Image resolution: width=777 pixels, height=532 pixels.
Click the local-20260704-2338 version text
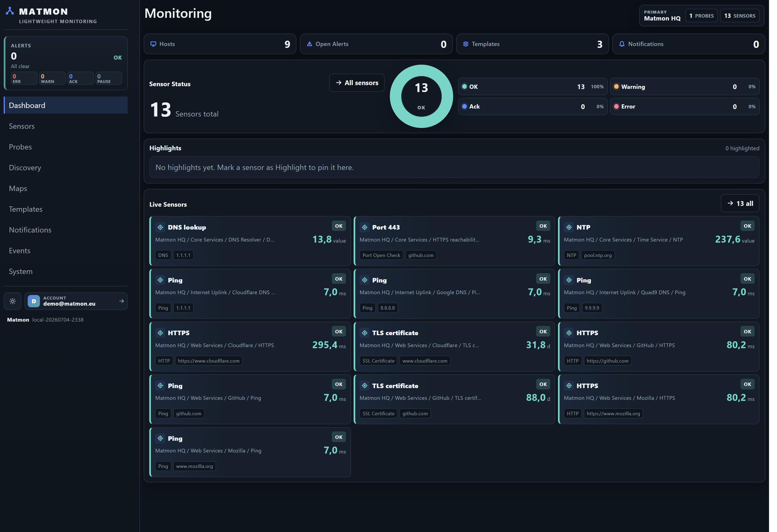click(x=58, y=320)
